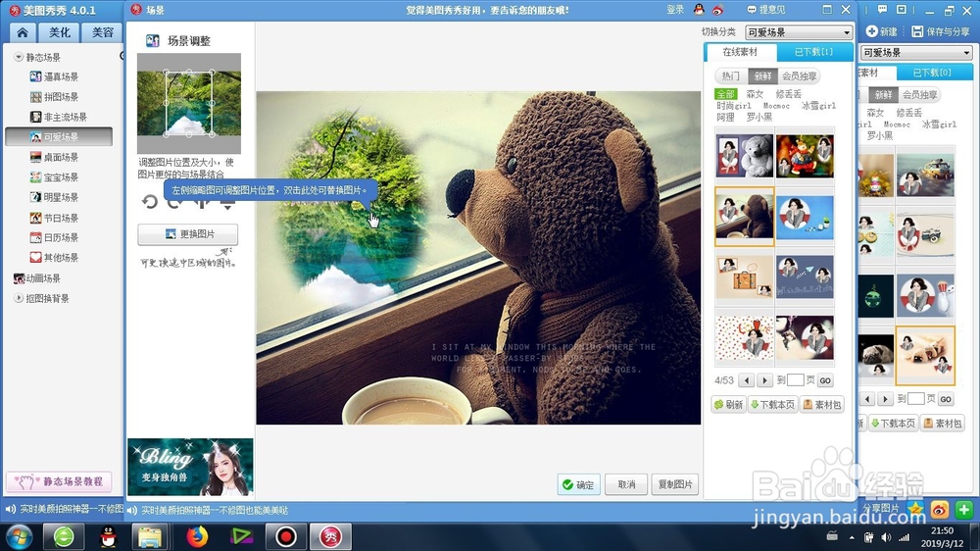Open the 静态场景教程 tutorial button
This screenshot has width=980, height=551.
[x=59, y=481]
